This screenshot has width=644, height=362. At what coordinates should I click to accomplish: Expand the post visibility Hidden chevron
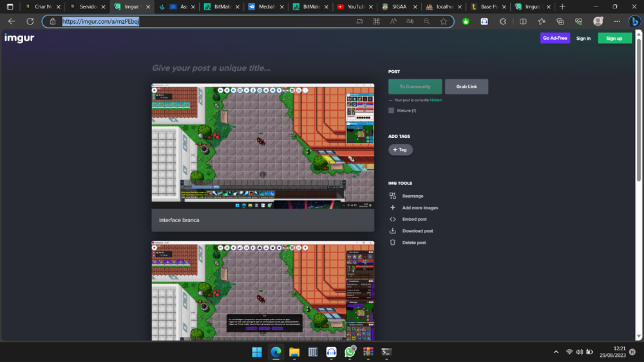(x=390, y=100)
